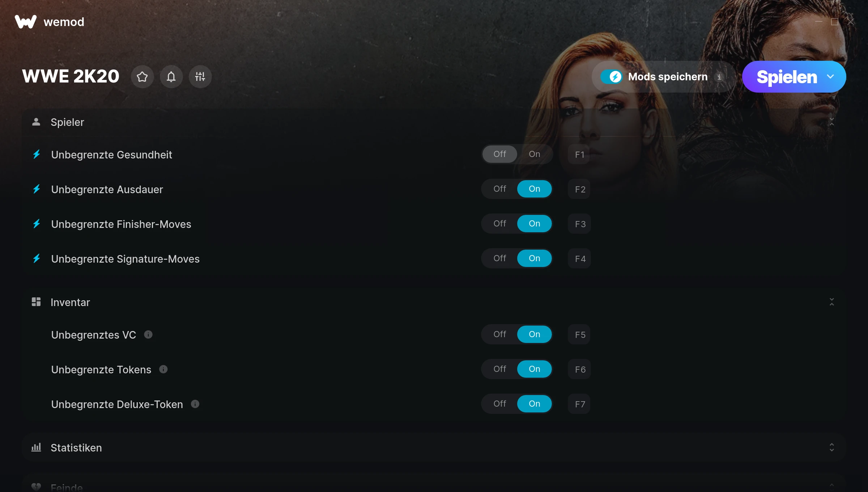This screenshot has width=868, height=492.
Task: Turn on Unbegrenzte Gesundheit
Action: pos(534,154)
